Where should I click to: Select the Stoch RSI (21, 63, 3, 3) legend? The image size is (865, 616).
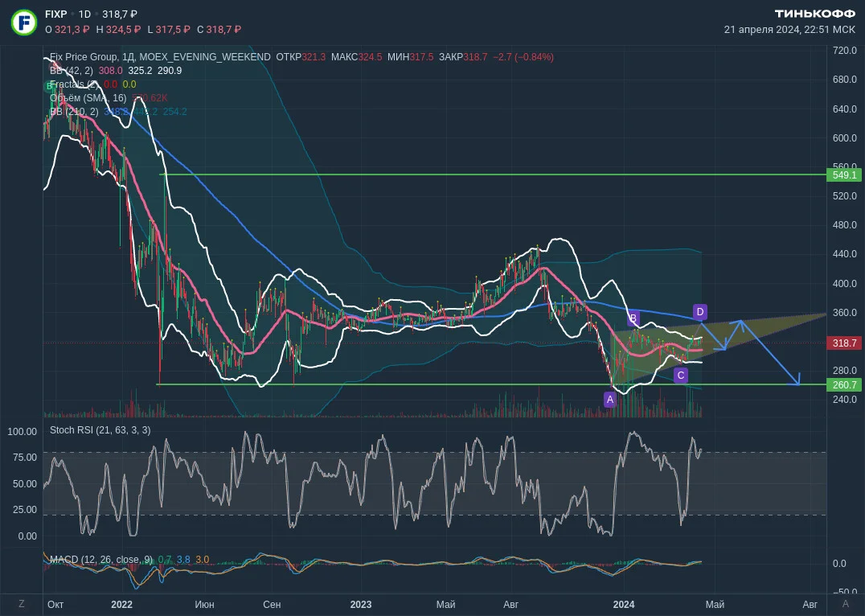pos(100,430)
